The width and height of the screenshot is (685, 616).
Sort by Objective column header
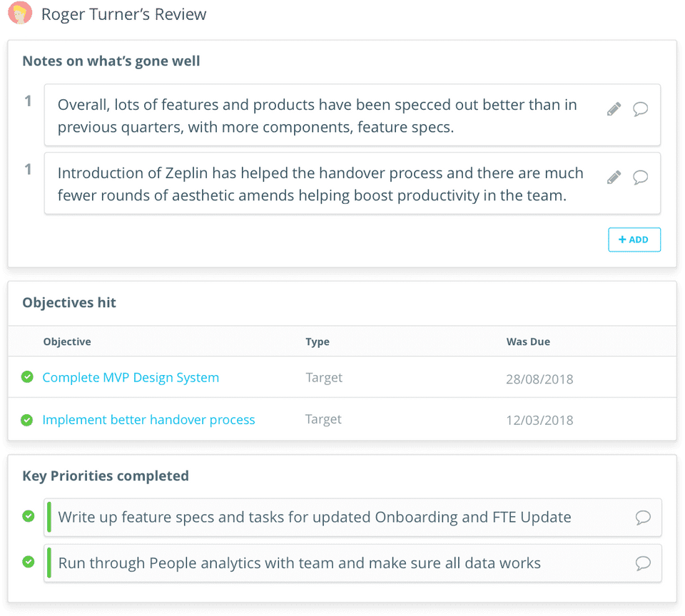point(67,342)
